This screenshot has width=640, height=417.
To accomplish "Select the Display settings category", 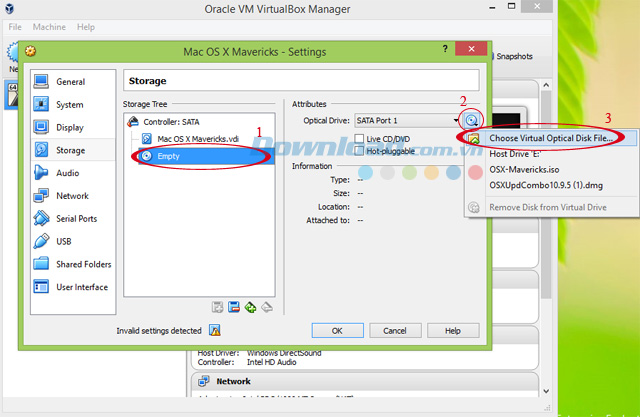I will click(x=73, y=127).
